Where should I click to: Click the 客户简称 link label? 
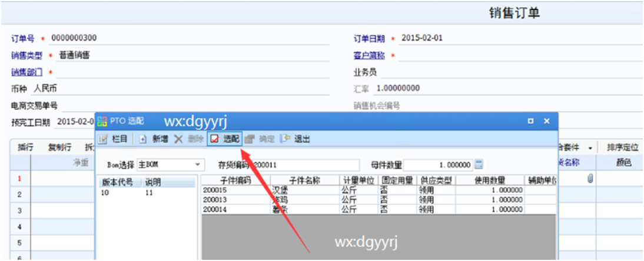[369, 55]
